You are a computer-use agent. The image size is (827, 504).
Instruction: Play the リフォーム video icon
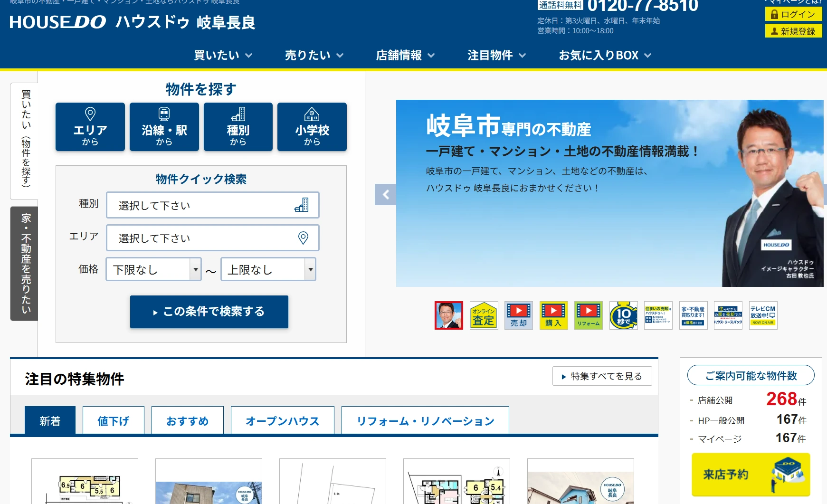pos(589,315)
